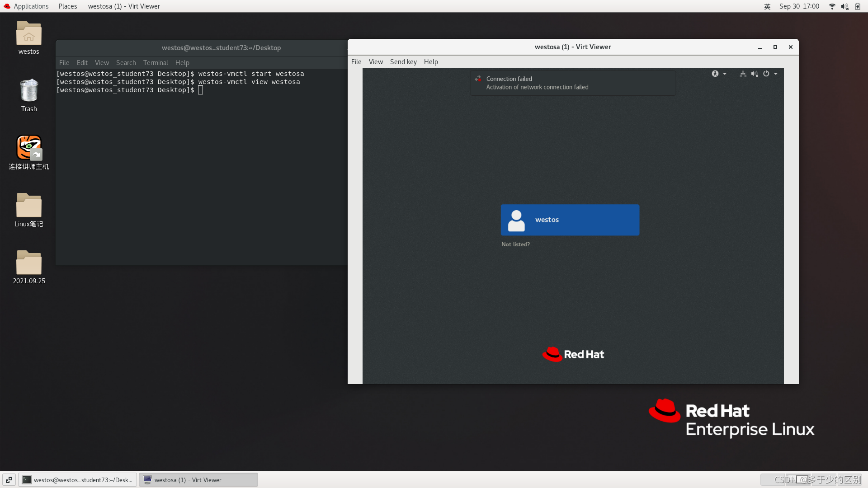Switch to terminal window from taskbar
This screenshot has width=868, height=488.
[x=78, y=480]
